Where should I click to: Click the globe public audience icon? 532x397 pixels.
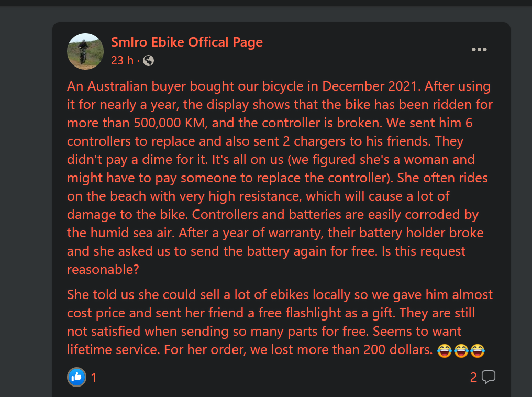(x=148, y=61)
